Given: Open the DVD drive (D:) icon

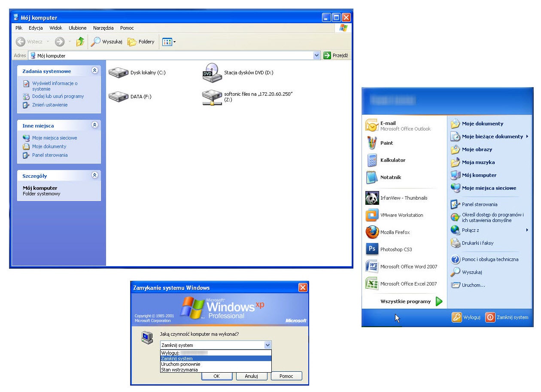Looking at the screenshot, I should [x=212, y=72].
